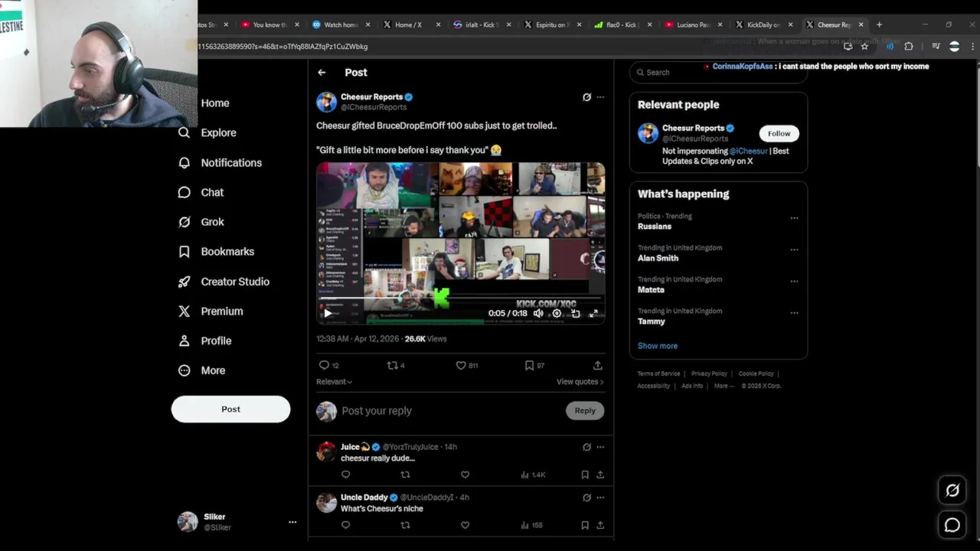Open more menu on Cheesur Reports post
Screen dimensions: 980x551
tap(600, 97)
